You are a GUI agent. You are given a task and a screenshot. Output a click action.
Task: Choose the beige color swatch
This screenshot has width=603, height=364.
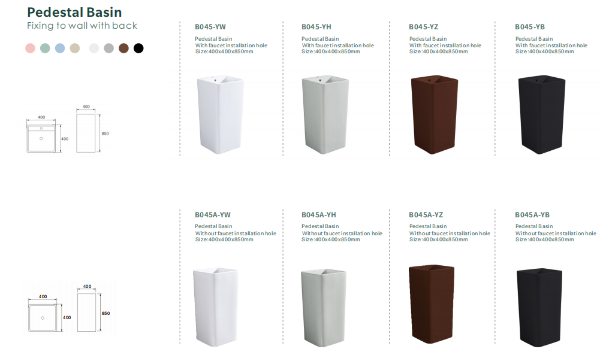pyautogui.click(x=75, y=48)
